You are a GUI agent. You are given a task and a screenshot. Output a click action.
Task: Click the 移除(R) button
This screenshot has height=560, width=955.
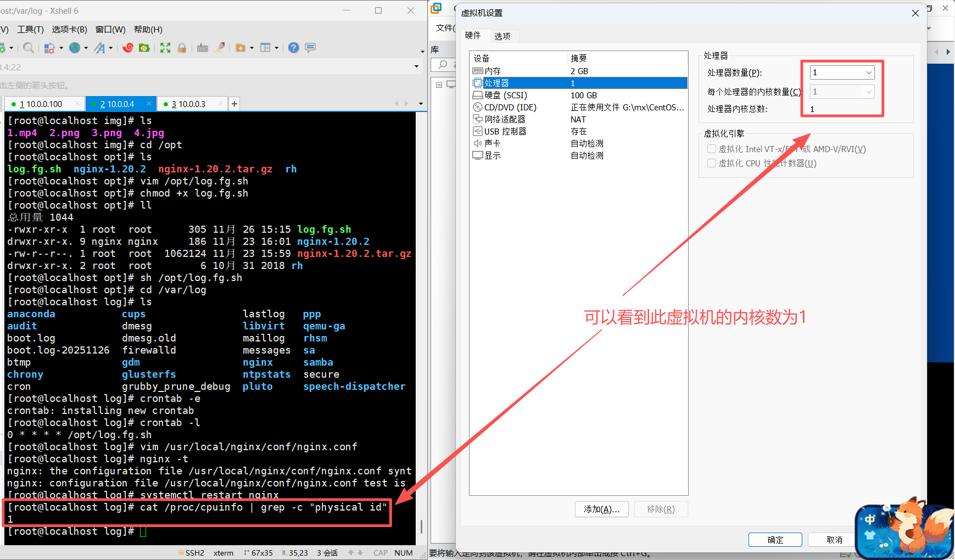[661, 509]
